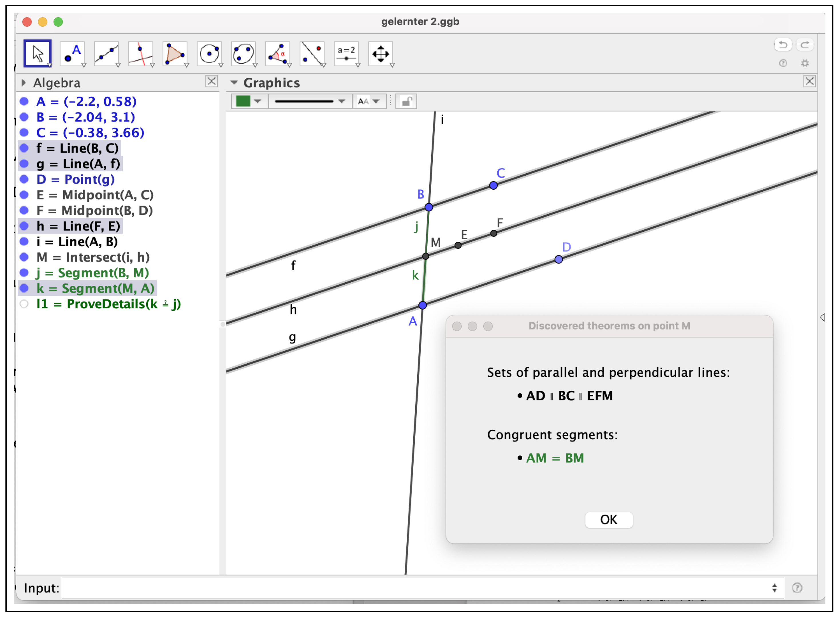Select the Point tool
840x619 pixels.
pyautogui.click(x=72, y=53)
